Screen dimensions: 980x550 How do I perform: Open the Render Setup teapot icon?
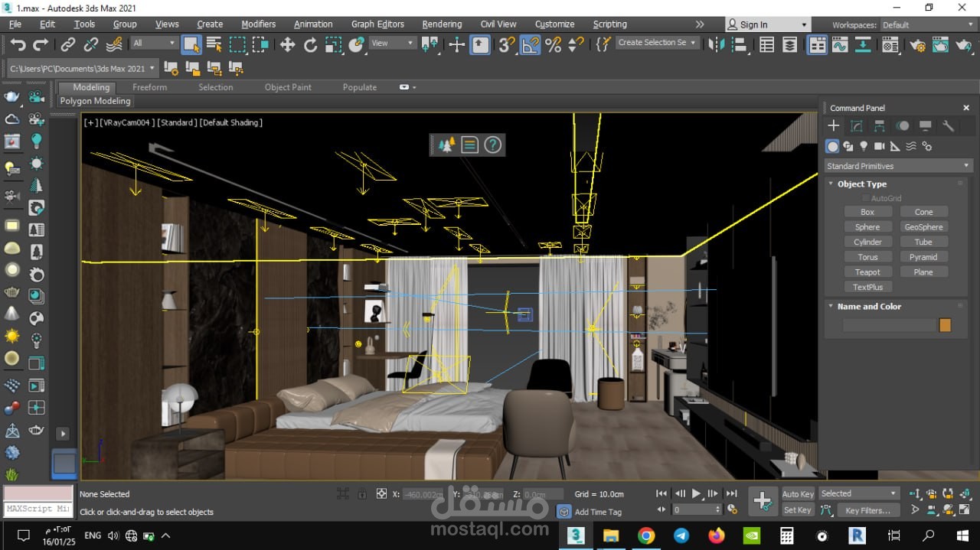tap(918, 44)
